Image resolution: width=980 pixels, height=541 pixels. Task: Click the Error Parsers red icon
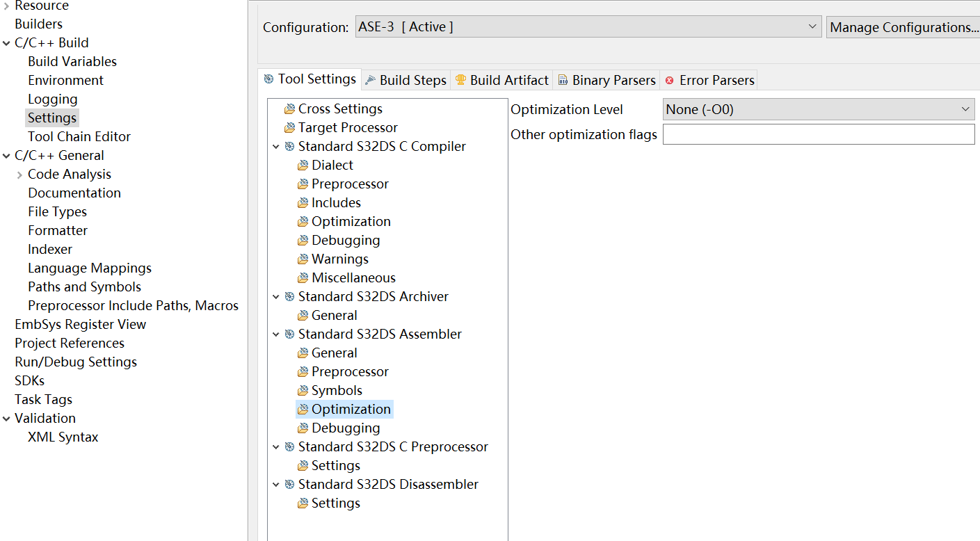tap(670, 81)
